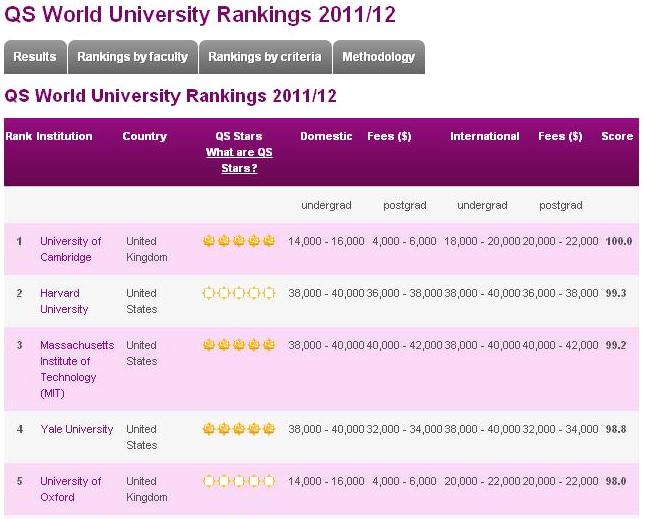This screenshot has height=519, width=646.
Task: Click Harvard University empty stars rating
Action: tap(239, 294)
